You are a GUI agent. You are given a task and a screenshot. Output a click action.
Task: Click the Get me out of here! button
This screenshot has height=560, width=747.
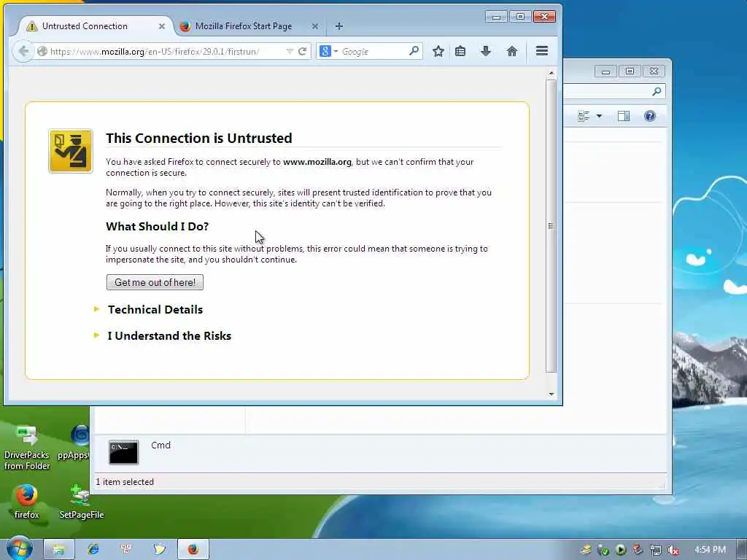155,282
